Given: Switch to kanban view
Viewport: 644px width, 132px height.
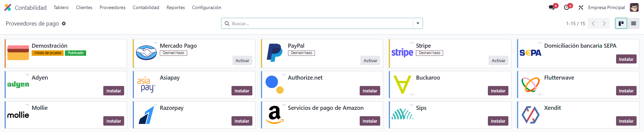Looking at the screenshot, I should click(x=621, y=24).
